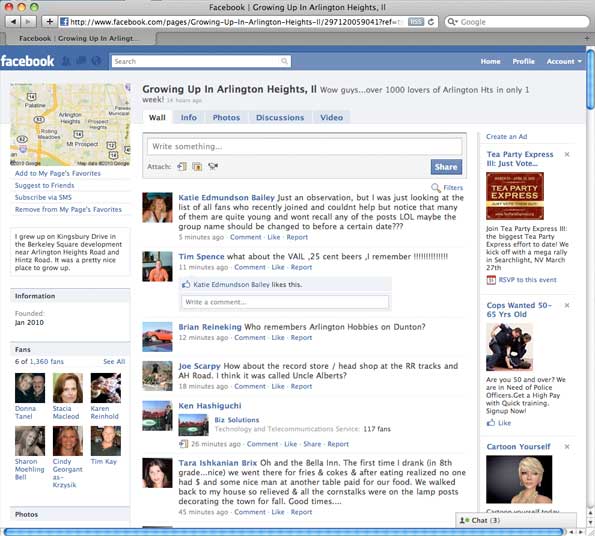595x536 pixels.
Task: Open the Google search magnifier dropdown
Action: tap(452, 22)
